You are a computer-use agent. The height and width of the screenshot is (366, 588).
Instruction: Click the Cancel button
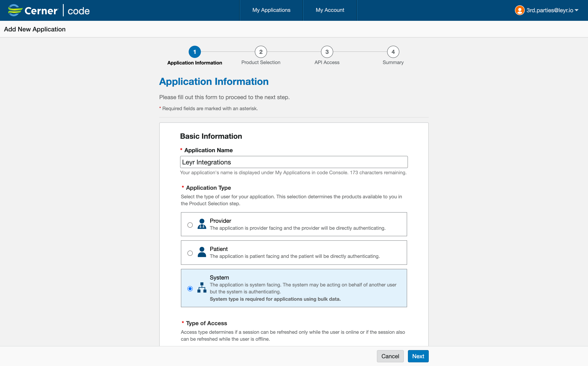(x=390, y=356)
